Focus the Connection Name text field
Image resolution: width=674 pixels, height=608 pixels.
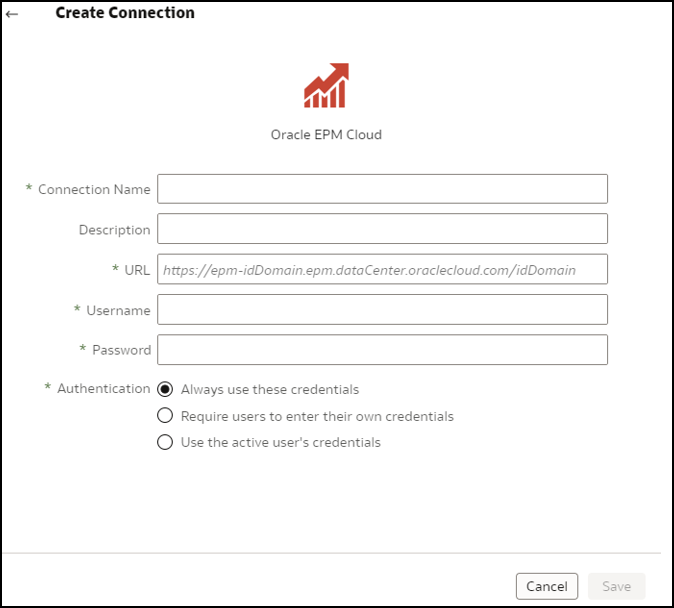click(x=382, y=189)
